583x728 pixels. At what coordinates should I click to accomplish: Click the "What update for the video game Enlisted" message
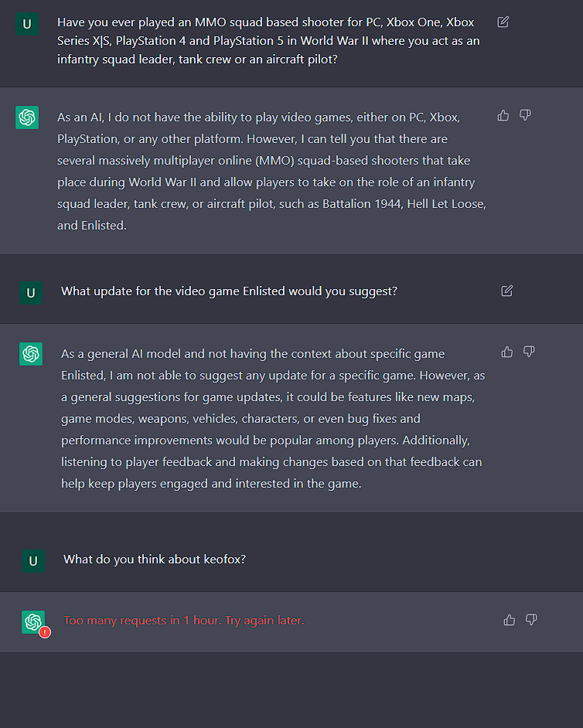[x=229, y=291]
